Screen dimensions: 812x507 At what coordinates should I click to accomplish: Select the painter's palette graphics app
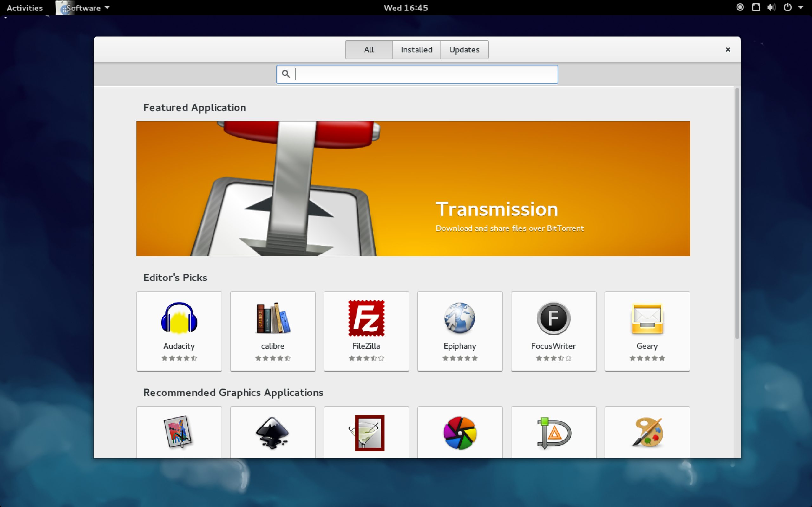(x=647, y=433)
